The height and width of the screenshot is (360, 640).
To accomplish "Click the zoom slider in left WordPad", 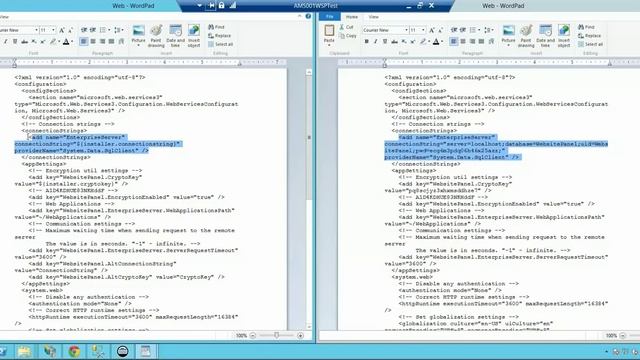I will pyautogui.click(x=276, y=336).
